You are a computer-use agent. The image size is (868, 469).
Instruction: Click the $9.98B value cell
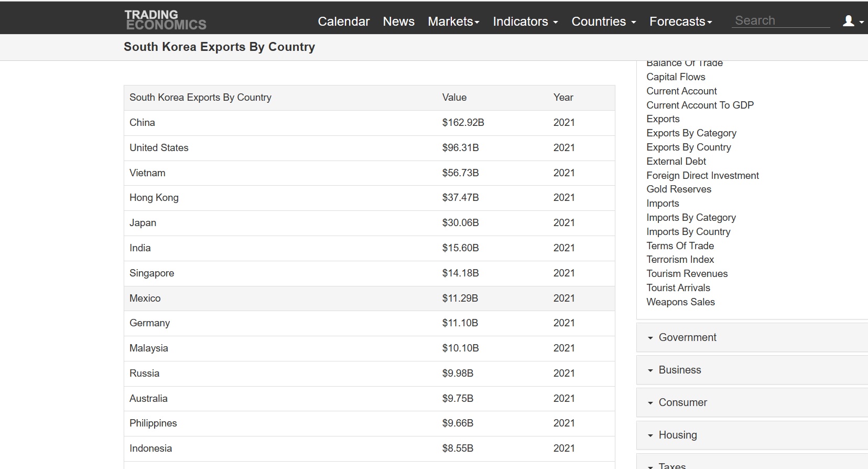point(458,374)
